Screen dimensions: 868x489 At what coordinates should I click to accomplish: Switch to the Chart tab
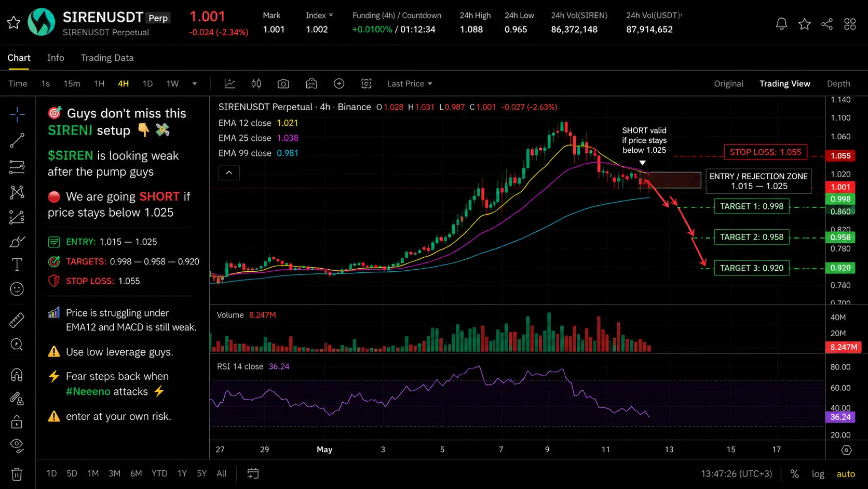click(19, 58)
